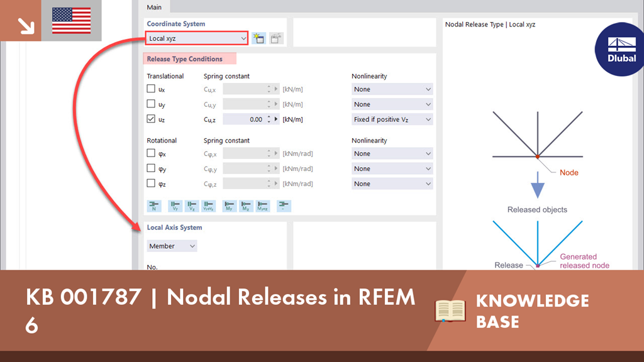The height and width of the screenshot is (362, 644).
Task: Click the Released objects label in diagram
Action: pos(537,210)
